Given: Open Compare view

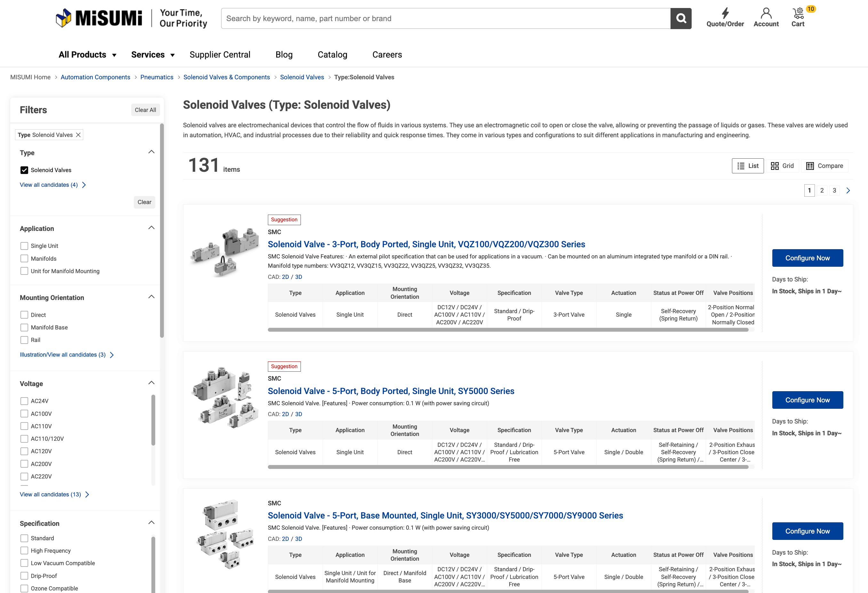Looking at the screenshot, I should click(x=825, y=166).
